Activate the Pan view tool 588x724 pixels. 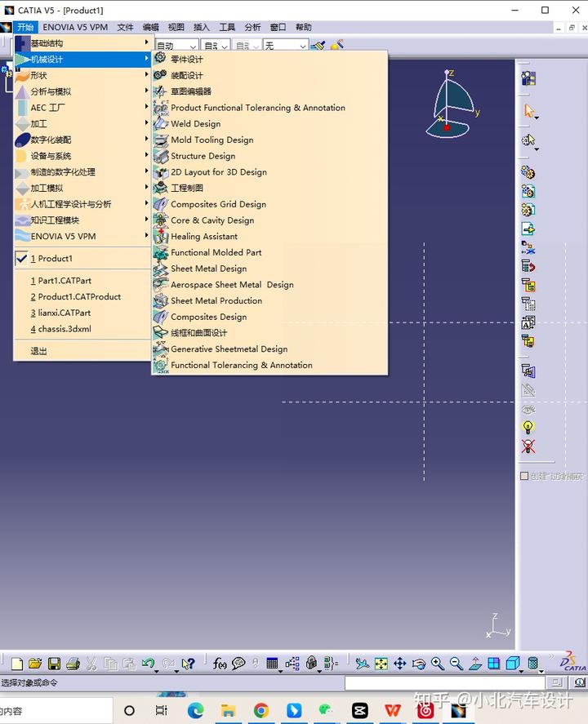click(400, 664)
